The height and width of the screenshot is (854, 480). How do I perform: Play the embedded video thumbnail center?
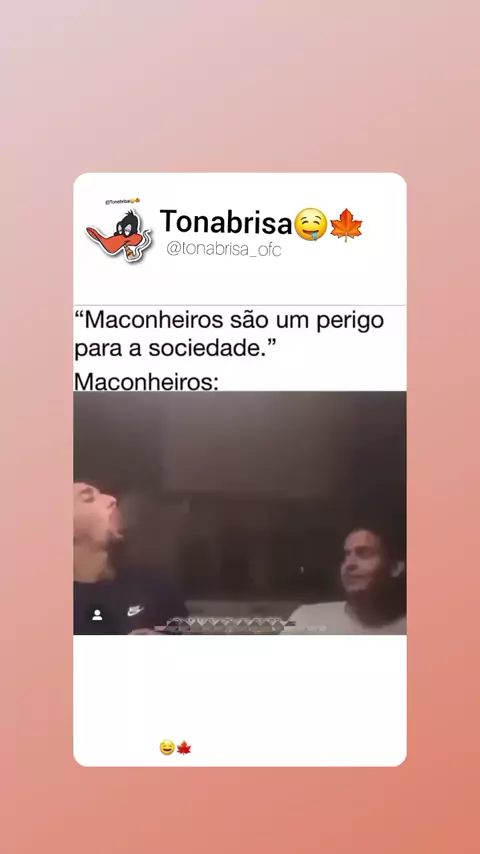tap(240, 513)
